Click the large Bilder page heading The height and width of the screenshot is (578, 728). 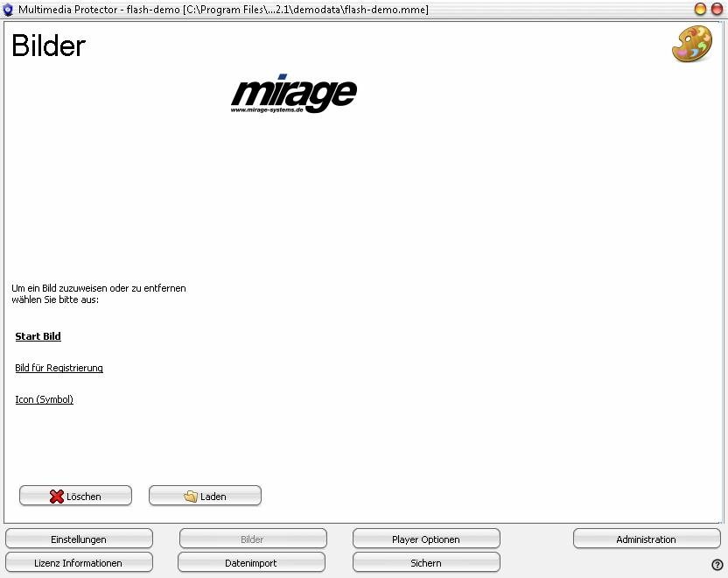click(x=48, y=46)
